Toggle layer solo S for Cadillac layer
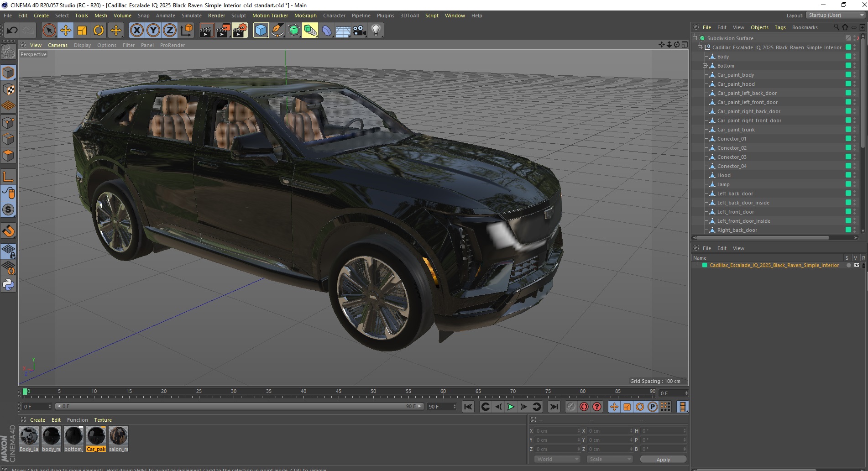This screenshot has width=868, height=471. click(x=848, y=265)
